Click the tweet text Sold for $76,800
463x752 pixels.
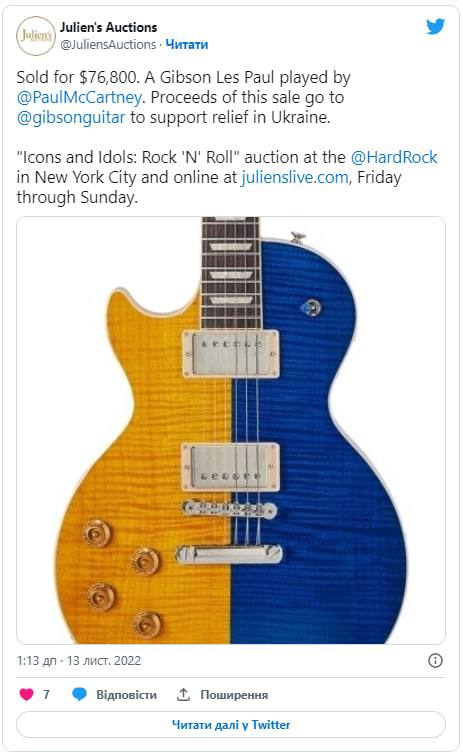pos(79,77)
